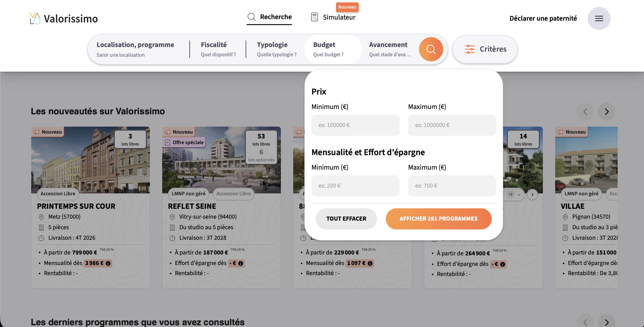The height and width of the screenshot is (327, 644).
Task: Click Déclarer une paternité link
Action: 543,18
